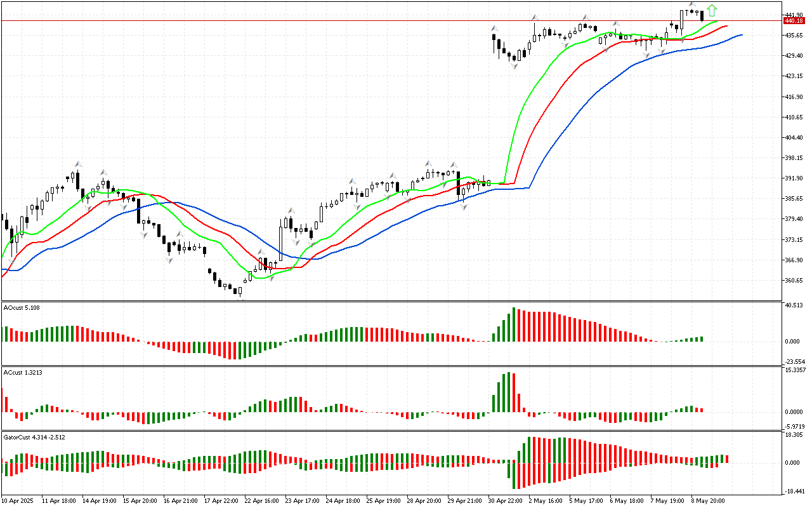Click the 8 May 20:00 time label
Image resolution: width=812 pixels, height=508 pixels.
tap(708, 500)
